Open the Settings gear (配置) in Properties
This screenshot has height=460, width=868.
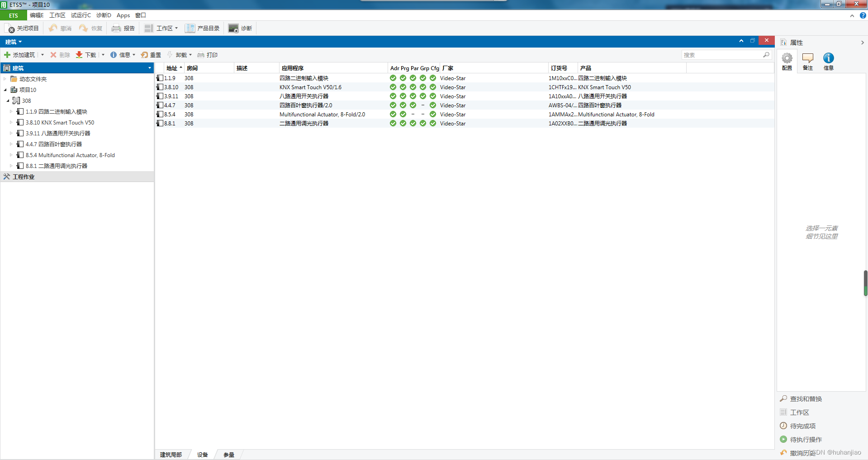[787, 58]
